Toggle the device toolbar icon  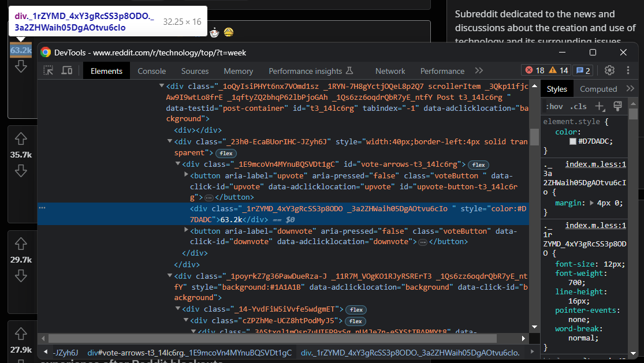pyautogui.click(x=67, y=70)
